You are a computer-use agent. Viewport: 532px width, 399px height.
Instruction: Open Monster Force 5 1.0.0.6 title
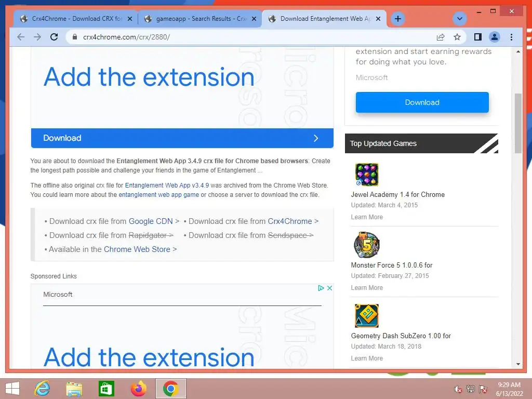(392, 265)
